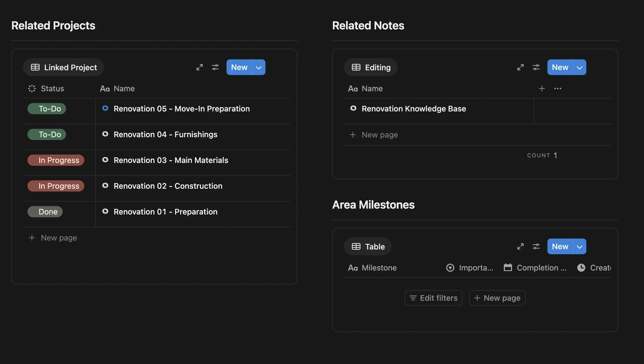
Task: Open view settings for Milestones Table
Action: 536,246
